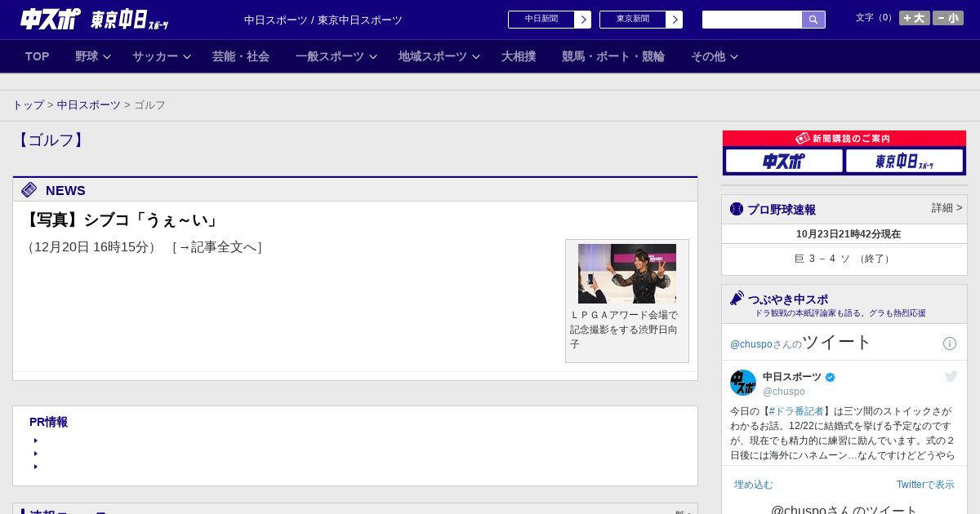Open the 中日新聞 link button
980x514 pixels.
point(541,20)
